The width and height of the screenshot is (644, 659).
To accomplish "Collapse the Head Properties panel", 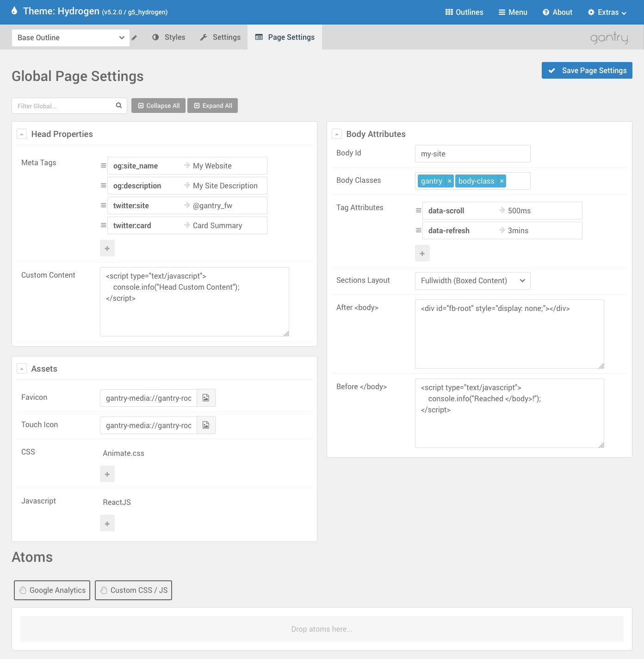I will click(x=22, y=134).
